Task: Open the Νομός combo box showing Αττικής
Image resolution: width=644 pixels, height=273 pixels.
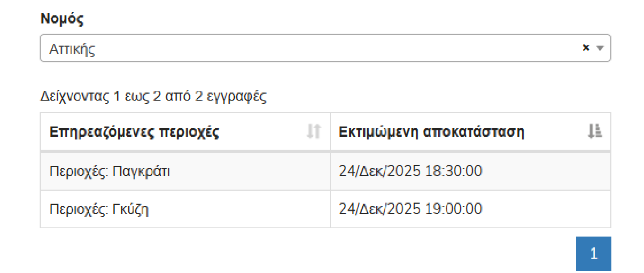Action: coord(313,48)
